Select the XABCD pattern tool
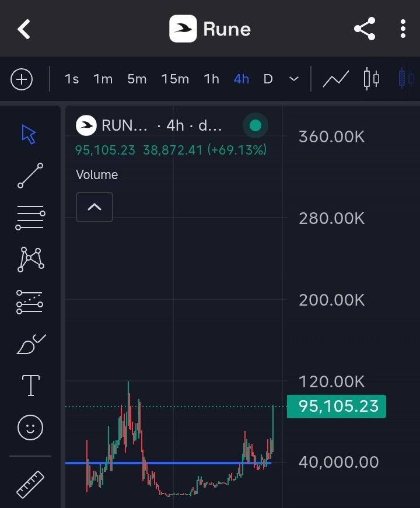420x508 pixels. point(30,259)
